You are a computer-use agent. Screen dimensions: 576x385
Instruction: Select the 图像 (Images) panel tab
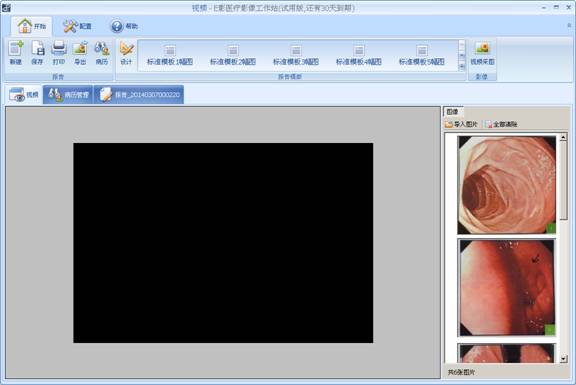(453, 112)
